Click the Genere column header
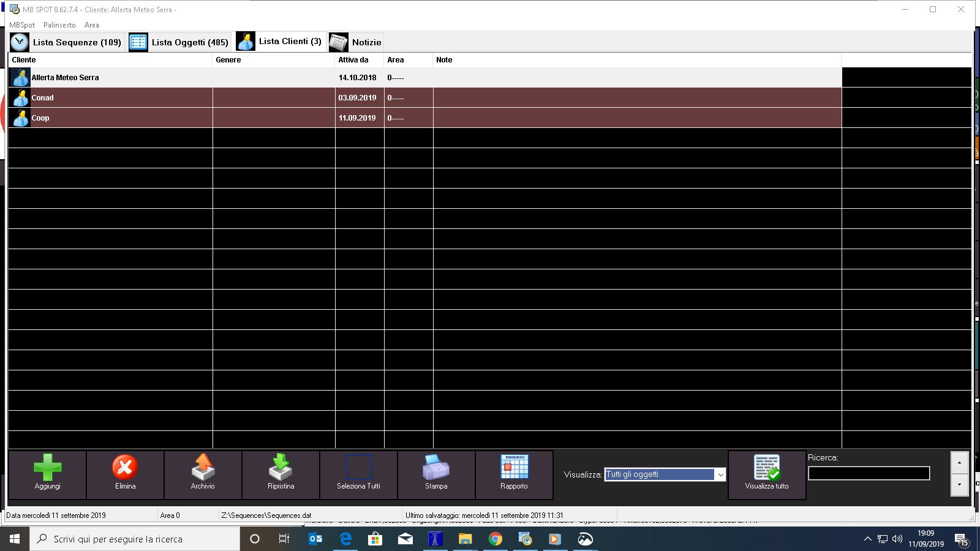Viewport: 980px width, 551px height. (x=274, y=60)
